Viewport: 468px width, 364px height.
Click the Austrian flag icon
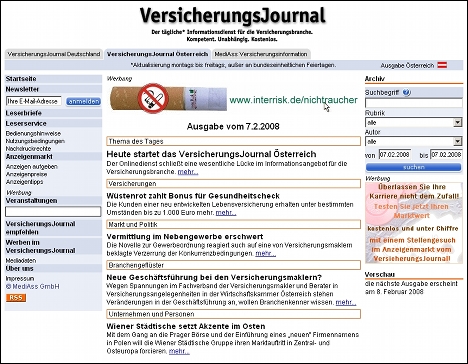click(442, 65)
